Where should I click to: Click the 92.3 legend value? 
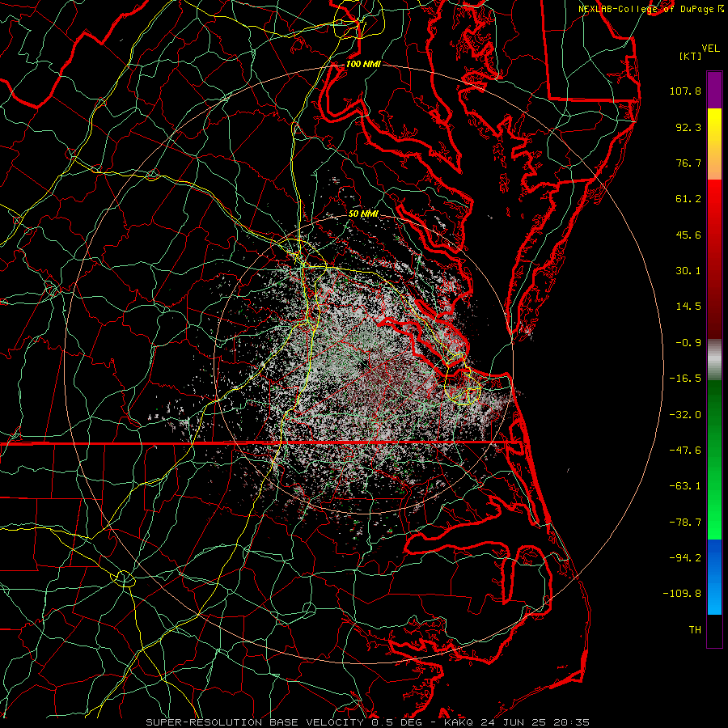688,127
